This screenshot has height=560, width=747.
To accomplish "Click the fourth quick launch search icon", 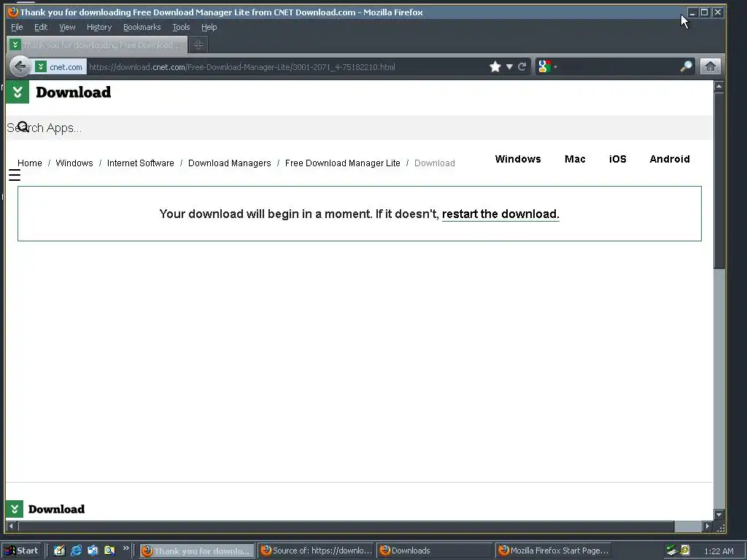I will click(x=109, y=551).
